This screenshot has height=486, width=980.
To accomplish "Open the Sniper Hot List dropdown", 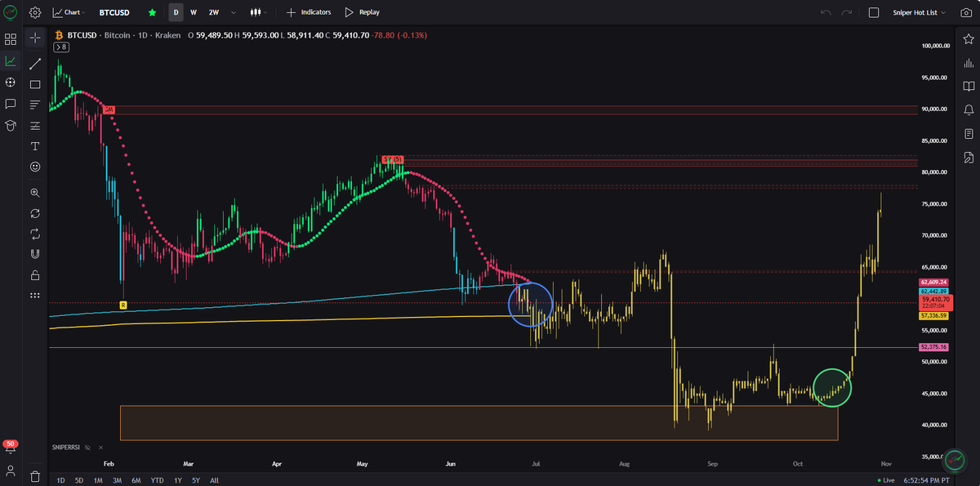I will (x=920, y=12).
